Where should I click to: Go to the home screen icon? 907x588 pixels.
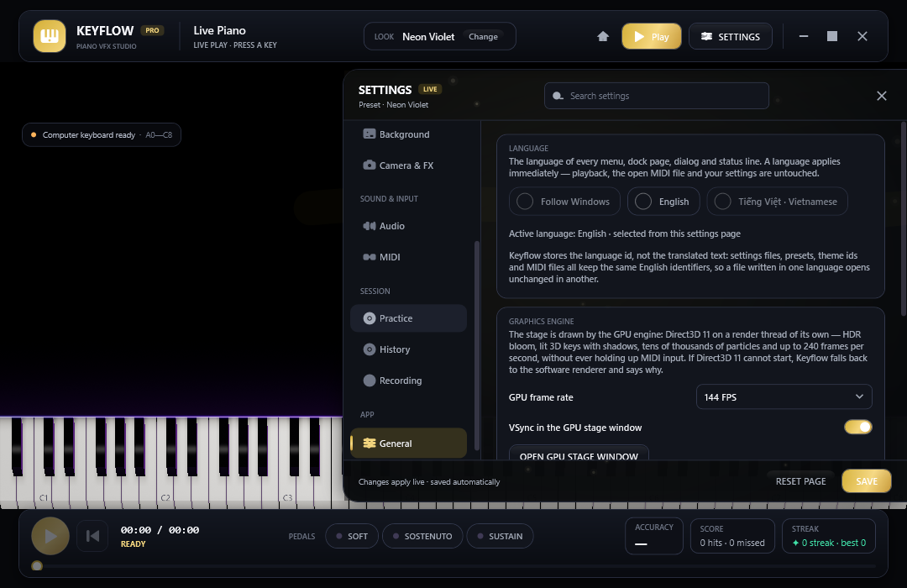(603, 36)
